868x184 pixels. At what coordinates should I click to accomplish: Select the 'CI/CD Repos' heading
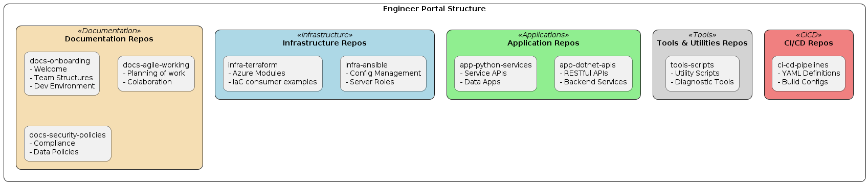809,43
